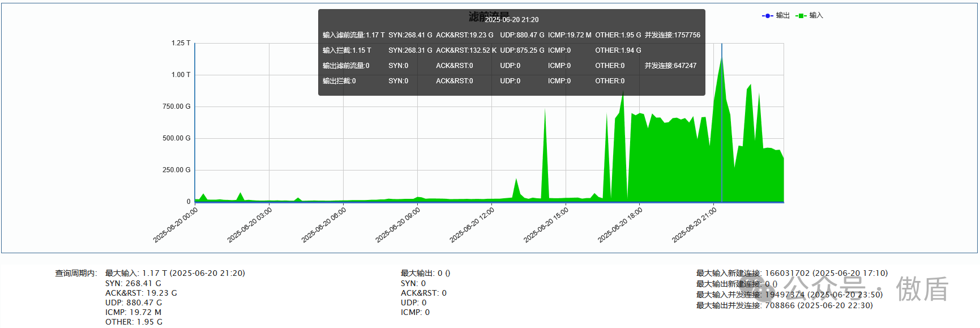Viewport: 980px width, 328px height.
Task: Select the 2025-06-20 21:00 x-axis label
Action: tap(695, 225)
